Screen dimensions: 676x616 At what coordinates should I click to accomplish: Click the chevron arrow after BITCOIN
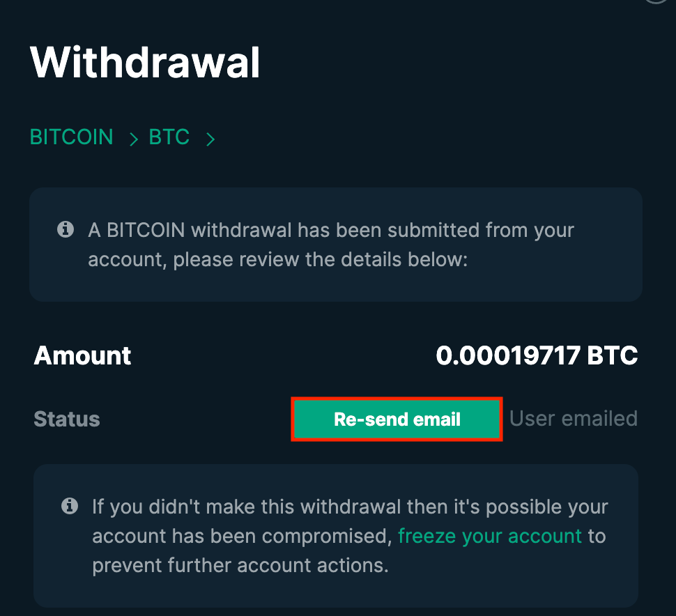(x=134, y=139)
